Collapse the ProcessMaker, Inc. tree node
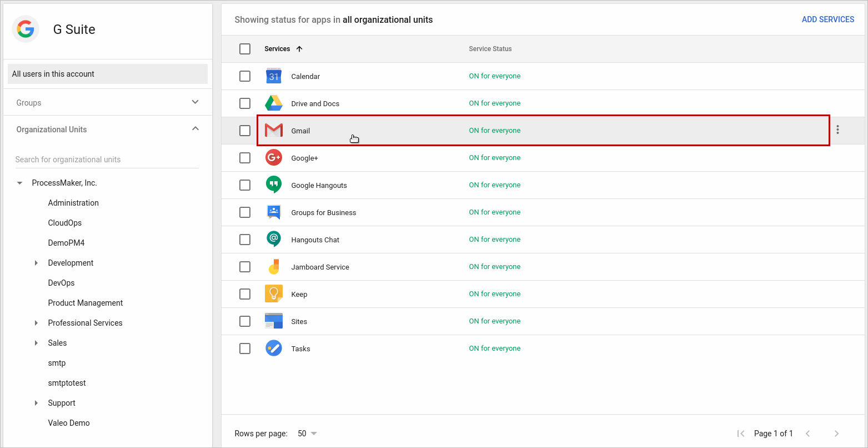 [20, 183]
